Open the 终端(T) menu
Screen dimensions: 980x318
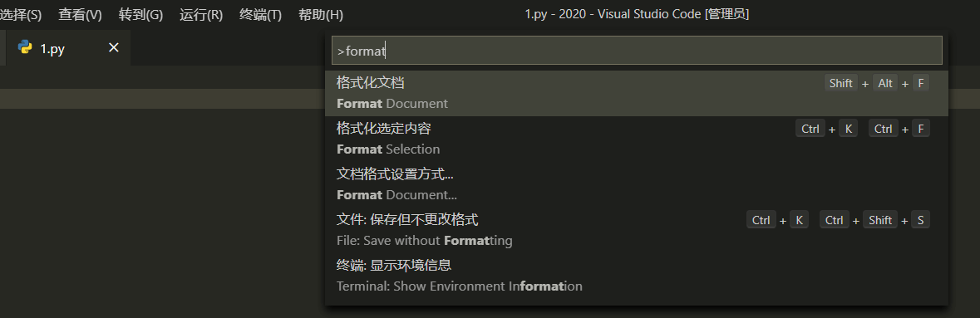[x=261, y=14]
